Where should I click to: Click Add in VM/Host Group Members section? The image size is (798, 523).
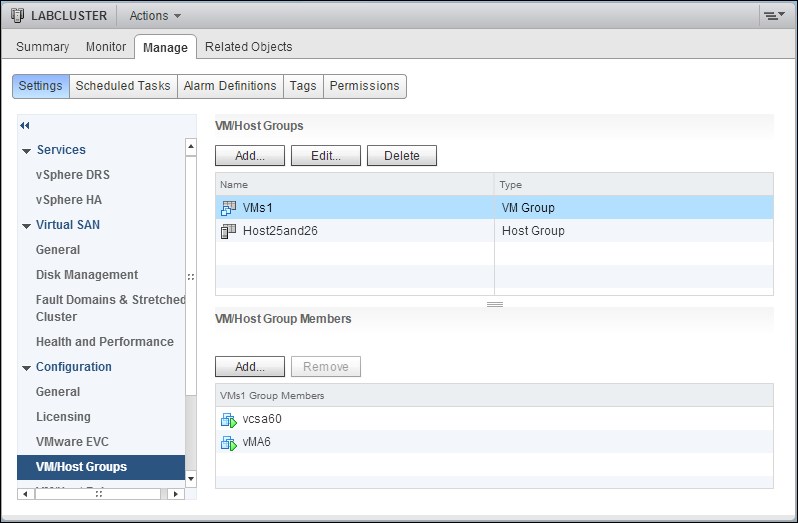[x=250, y=367]
